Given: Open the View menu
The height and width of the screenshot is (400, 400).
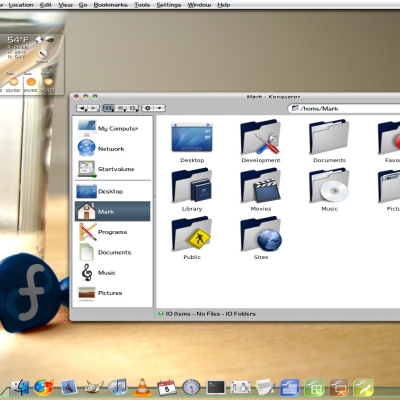Looking at the screenshot, I should pos(65,5).
